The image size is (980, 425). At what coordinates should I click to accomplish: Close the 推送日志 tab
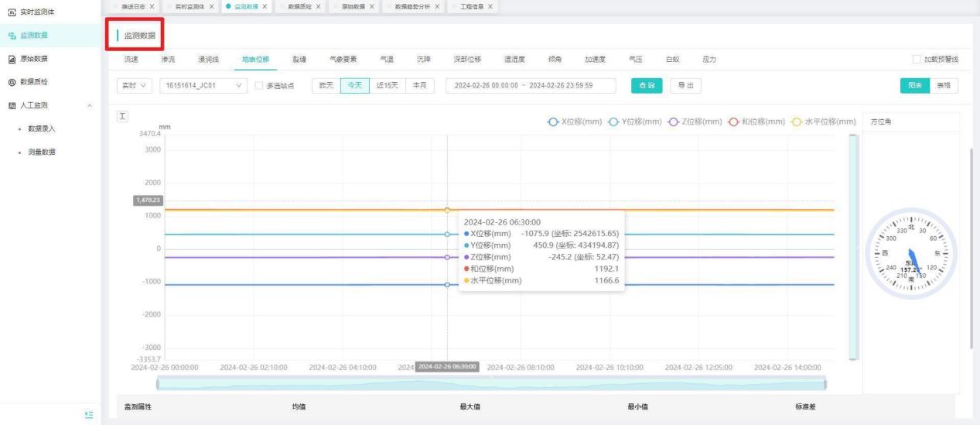pos(152,7)
